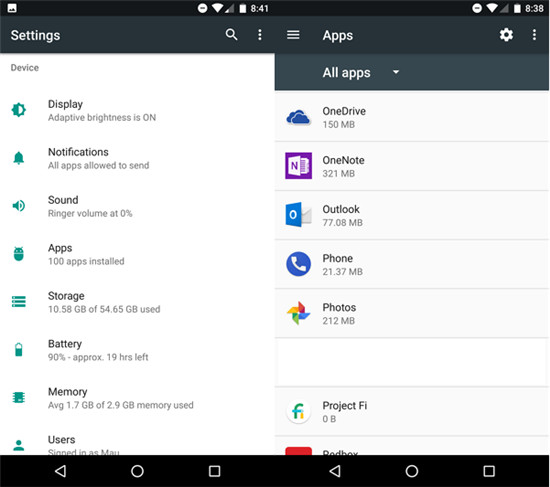Viewport: 550px width, 487px height.
Task: Tap the Photos pinwheel icon
Action: click(x=298, y=313)
